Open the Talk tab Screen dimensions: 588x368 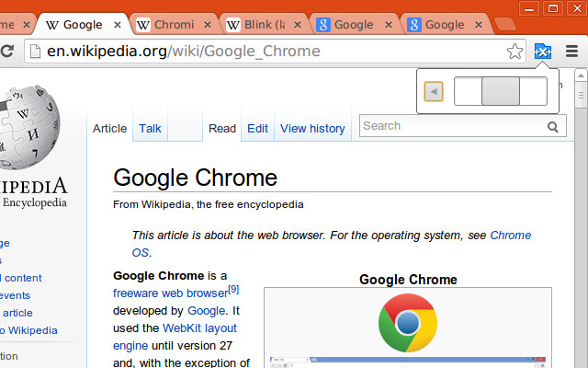pos(150,129)
